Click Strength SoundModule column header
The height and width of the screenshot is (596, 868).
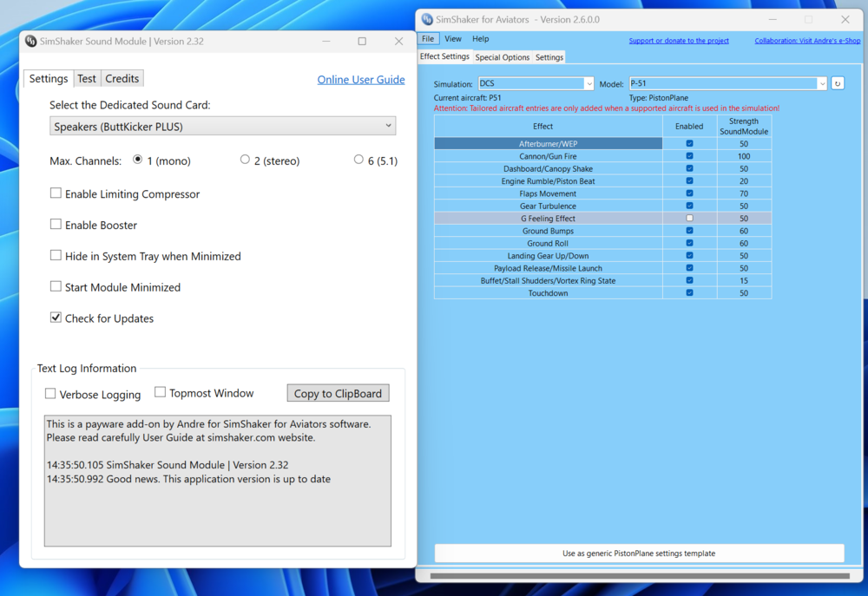[744, 126]
